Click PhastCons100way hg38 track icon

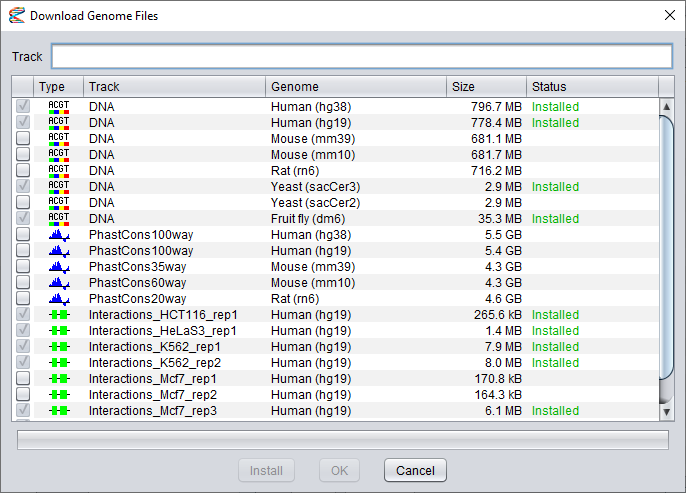coord(59,235)
